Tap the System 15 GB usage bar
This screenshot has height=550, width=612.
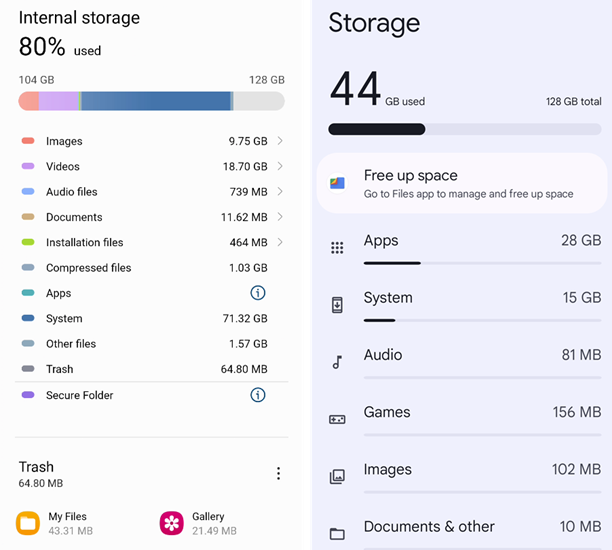click(482, 320)
